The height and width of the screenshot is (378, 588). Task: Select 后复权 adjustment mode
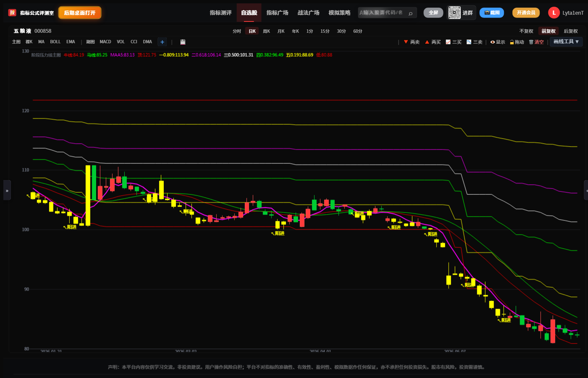click(x=571, y=31)
